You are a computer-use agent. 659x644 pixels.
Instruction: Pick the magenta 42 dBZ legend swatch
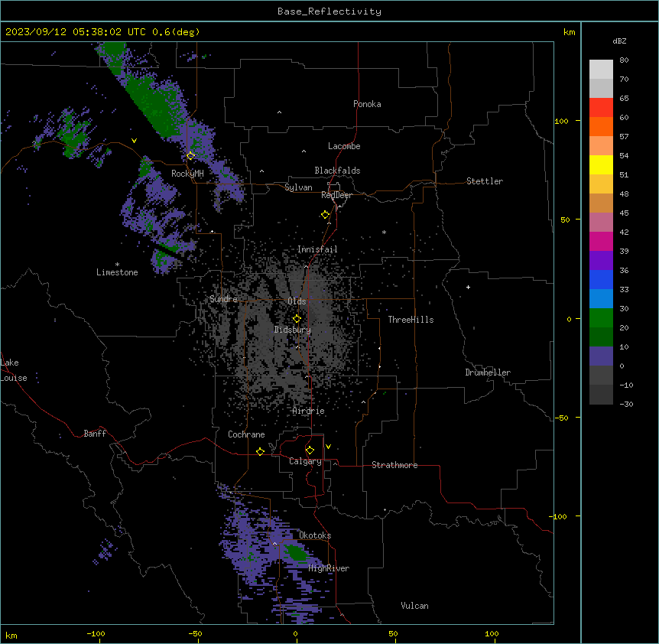point(601,241)
